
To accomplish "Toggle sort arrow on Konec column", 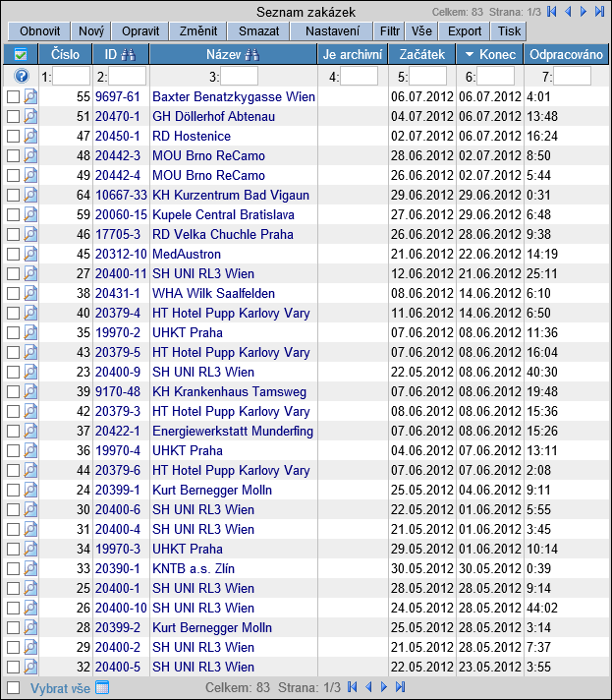I will [x=469, y=54].
